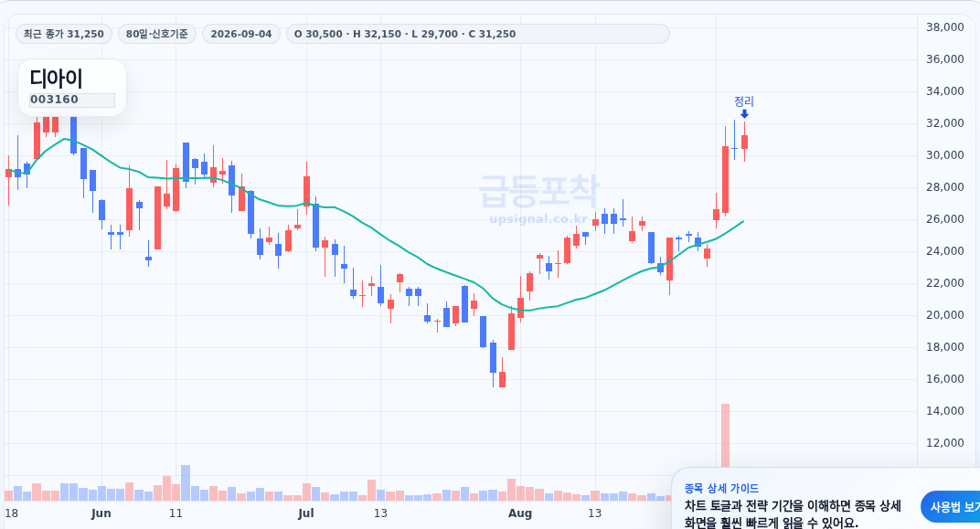980x529 pixels.
Task: Click the 26,000 price axis label
Action: pos(945,219)
